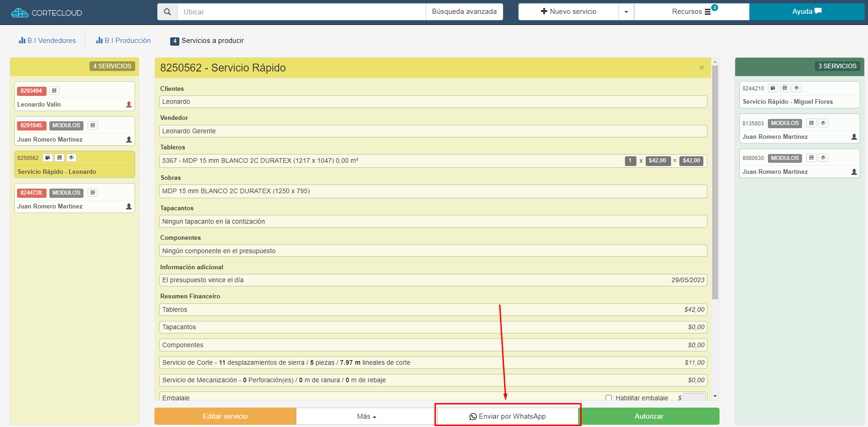Screen dimensions: 868x427
Task: Select Servicio Rápido - Miguel Flores card
Action: point(800,95)
